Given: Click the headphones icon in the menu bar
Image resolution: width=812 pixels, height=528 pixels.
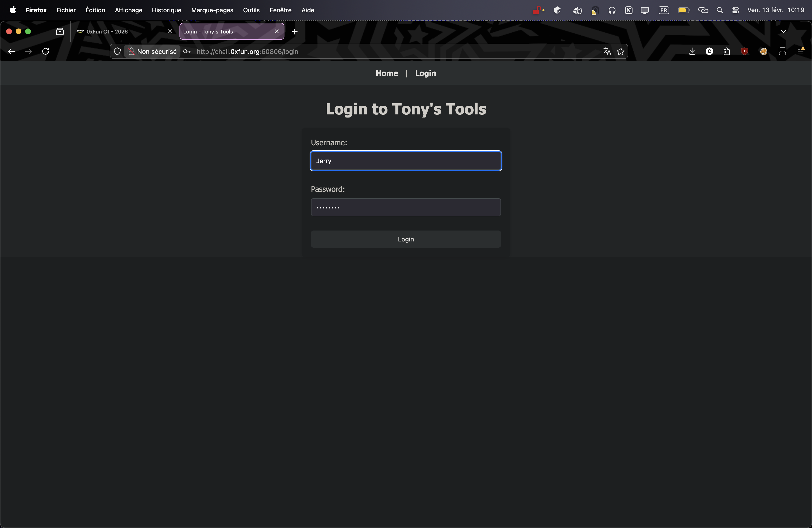Looking at the screenshot, I should point(612,10).
